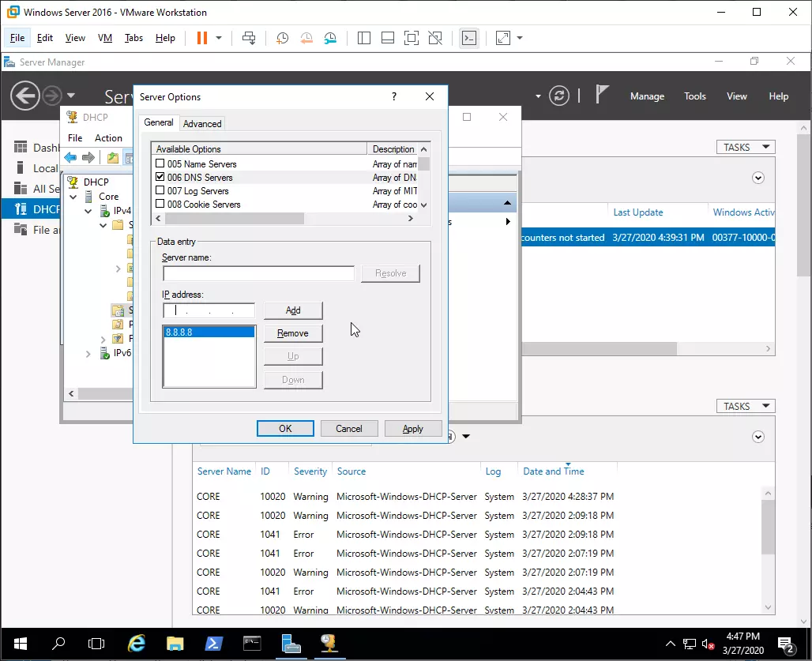This screenshot has width=812, height=661.
Task: Collapse the Core server tree node
Action: (x=73, y=197)
